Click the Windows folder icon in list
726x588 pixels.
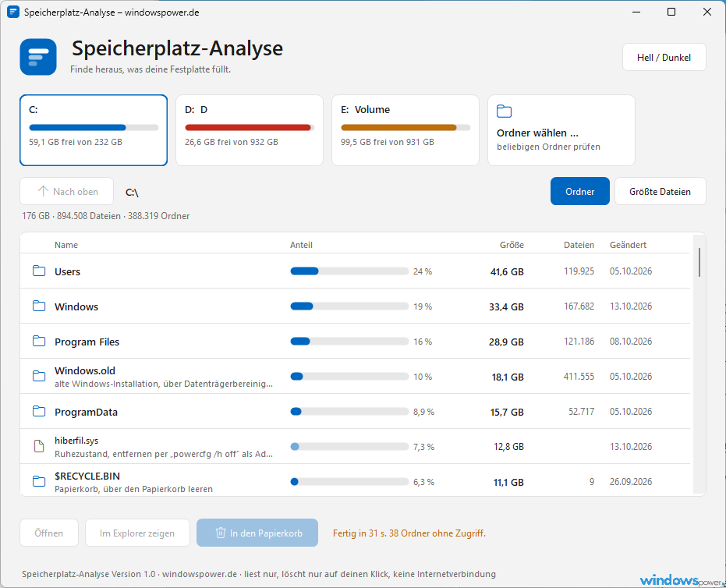click(39, 306)
